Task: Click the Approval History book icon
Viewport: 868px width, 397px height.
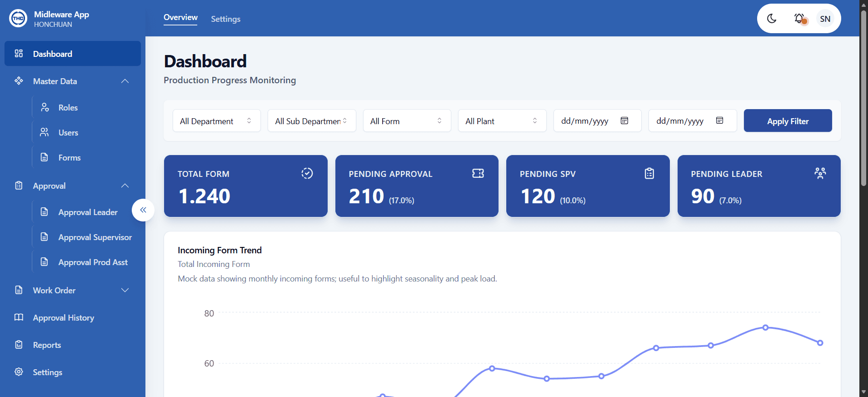Action: tap(19, 317)
